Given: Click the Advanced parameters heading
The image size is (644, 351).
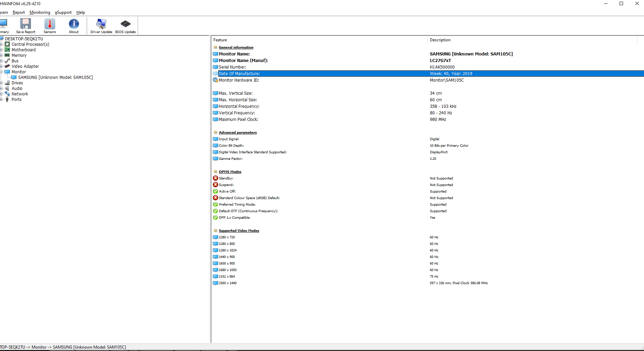Looking at the screenshot, I should pyautogui.click(x=238, y=132).
